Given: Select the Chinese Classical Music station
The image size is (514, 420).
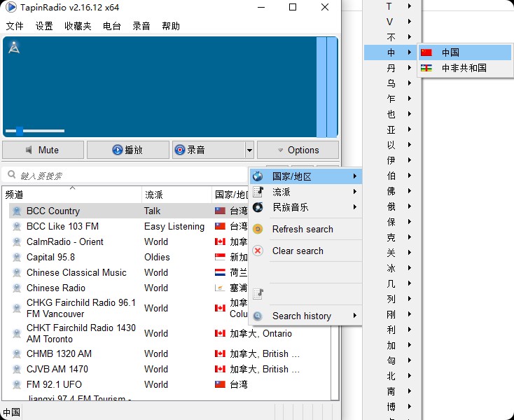Looking at the screenshot, I should point(76,272).
